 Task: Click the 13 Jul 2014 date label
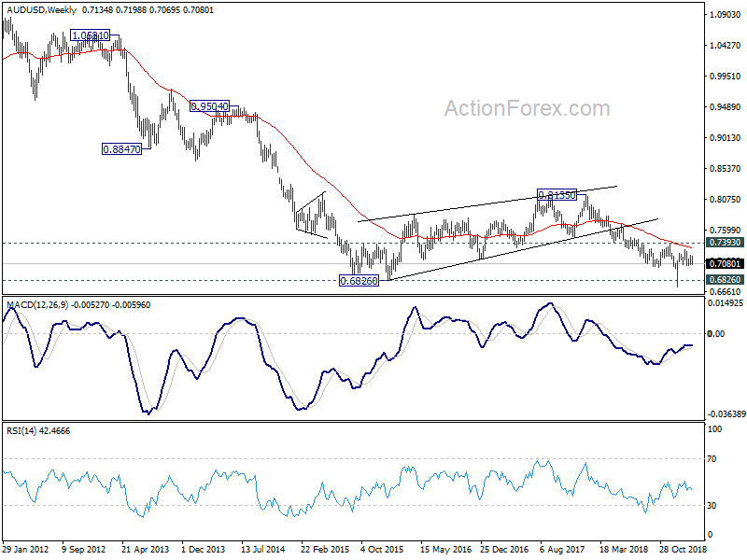coord(263,550)
